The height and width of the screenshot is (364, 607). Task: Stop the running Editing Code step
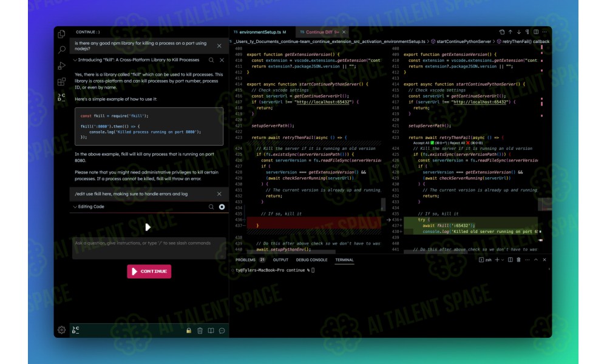pos(222,207)
